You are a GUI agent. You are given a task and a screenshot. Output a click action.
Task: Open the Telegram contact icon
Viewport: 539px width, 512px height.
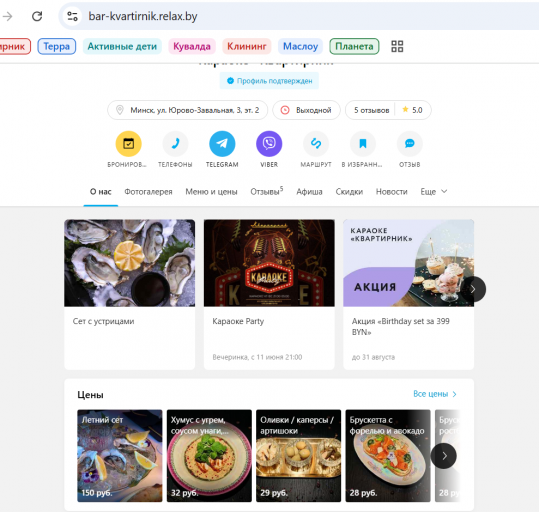222,144
